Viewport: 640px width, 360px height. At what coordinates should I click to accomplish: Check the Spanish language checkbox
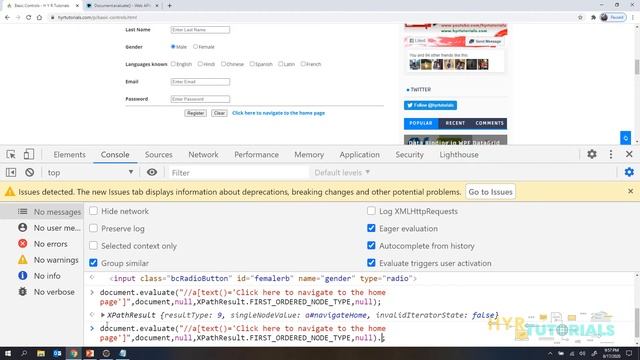(x=252, y=64)
